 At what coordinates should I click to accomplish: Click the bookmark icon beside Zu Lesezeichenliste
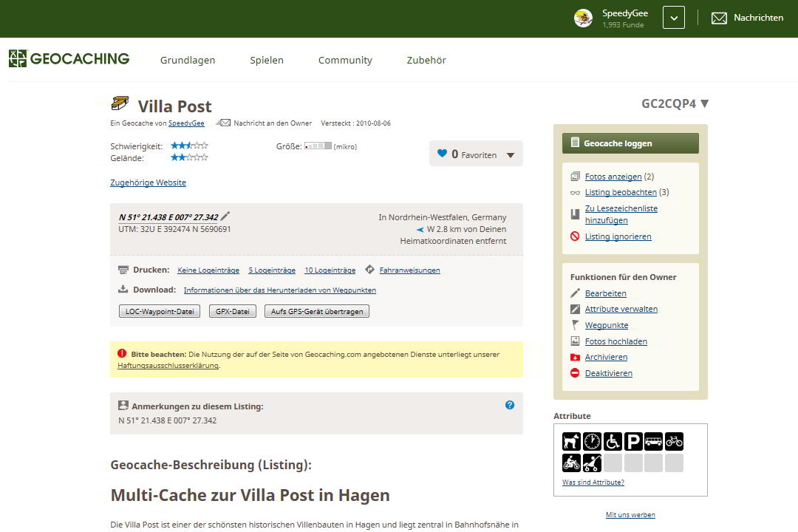(575, 214)
